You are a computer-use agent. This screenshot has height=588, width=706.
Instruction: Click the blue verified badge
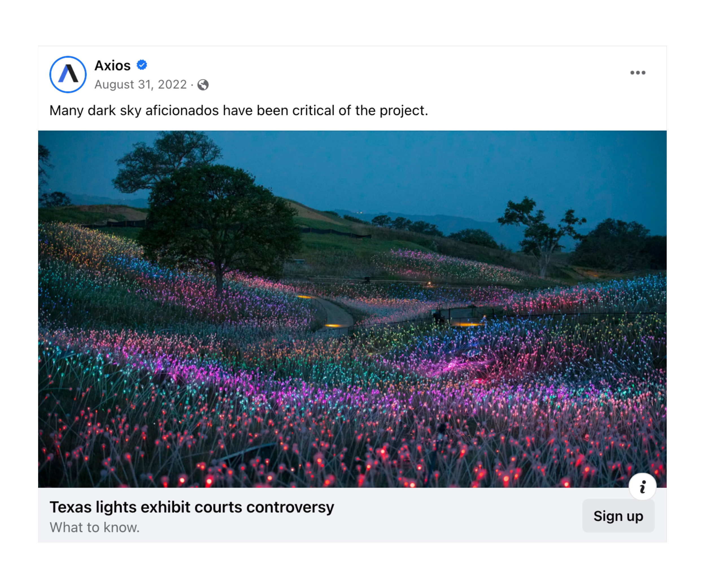coord(142,65)
